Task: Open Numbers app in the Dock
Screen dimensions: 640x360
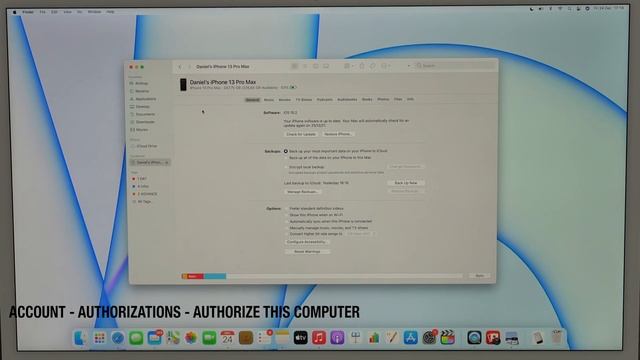Action: [x=374, y=338]
